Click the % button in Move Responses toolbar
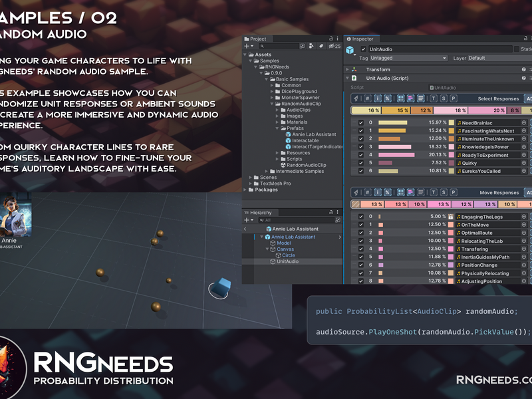Image resolution: width=532 pixels, height=399 pixels. [388, 192]
